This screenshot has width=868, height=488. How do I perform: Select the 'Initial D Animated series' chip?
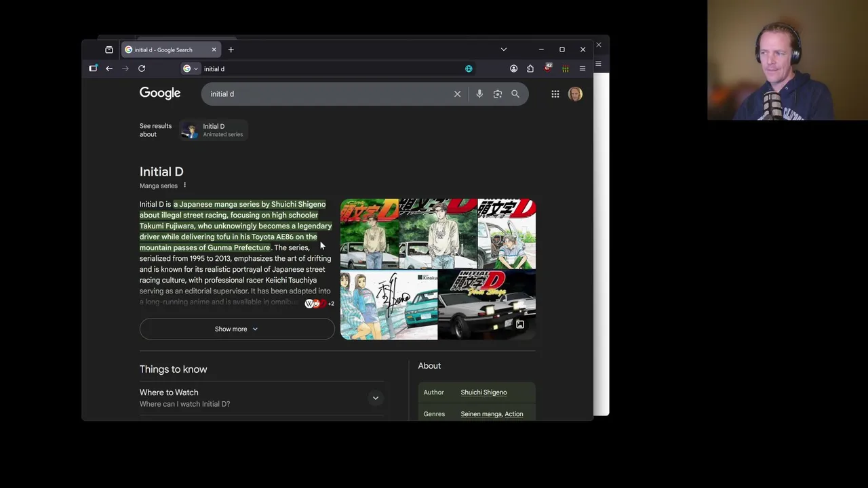pyautogui.click(x=214, y=130)
